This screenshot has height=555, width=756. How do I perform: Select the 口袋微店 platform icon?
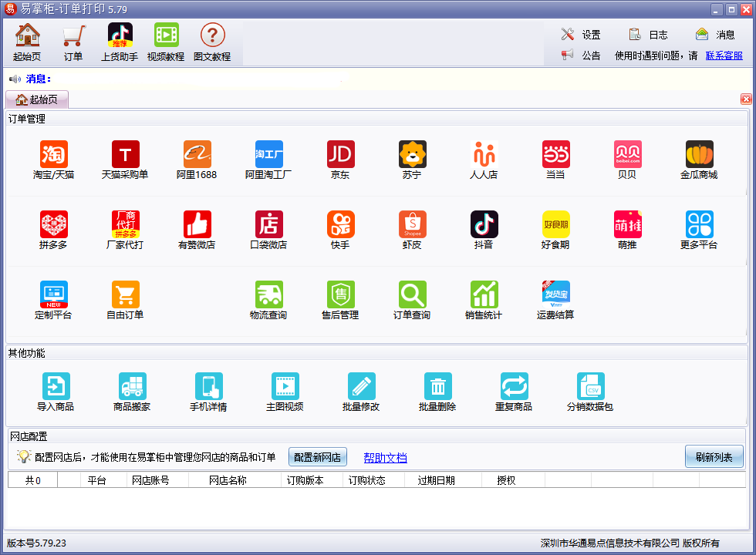click(x=268, y=230)
